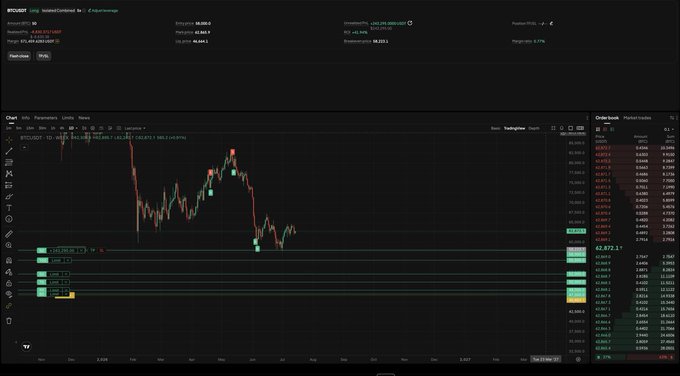Image resolution: width=680 pixels, height=376 pixels.
Task: Open the Last price dropdown
Action: coord(135,128)
